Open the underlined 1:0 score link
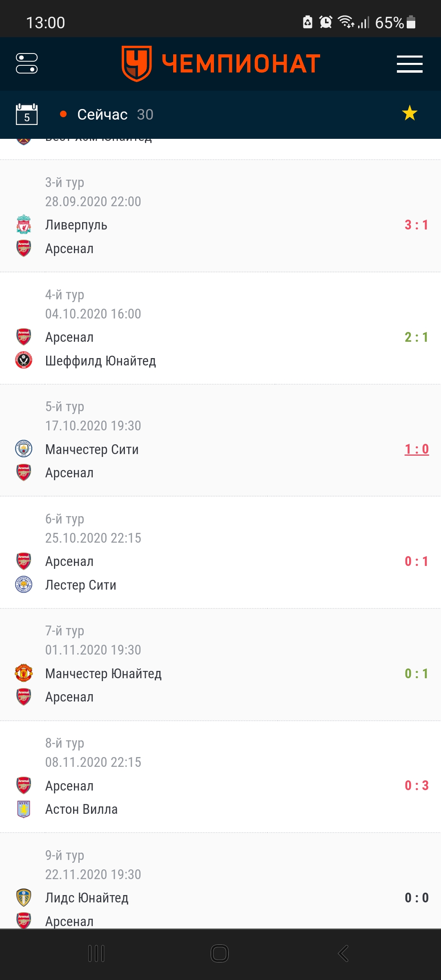 point(416,449)
